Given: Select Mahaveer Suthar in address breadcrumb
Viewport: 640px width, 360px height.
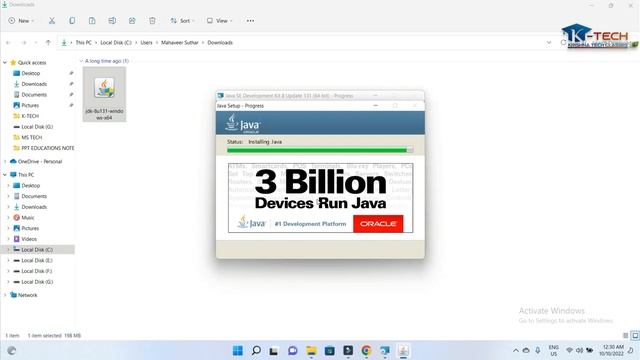Looking at the screenshot, I should (x=180, y=42).
